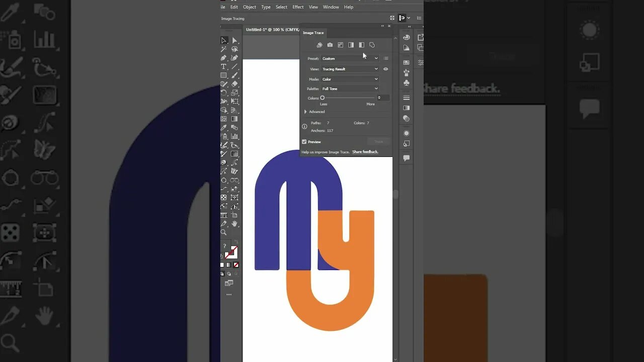Open the workspace switcher dropdown arrow
This screenshot has height=362, width=644.
pos(408,18)
